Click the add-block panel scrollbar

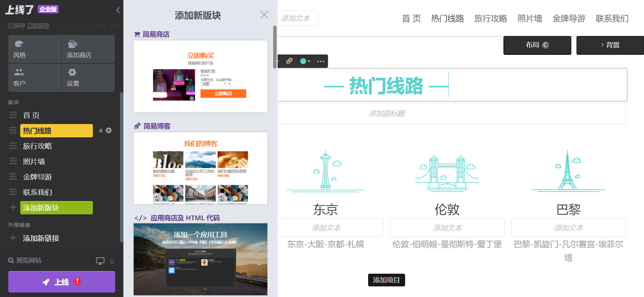tap(275, 47)
